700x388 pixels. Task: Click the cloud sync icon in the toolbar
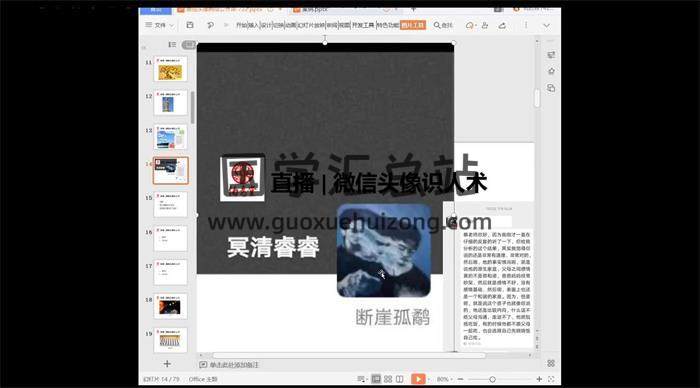(x=470, y=25)
